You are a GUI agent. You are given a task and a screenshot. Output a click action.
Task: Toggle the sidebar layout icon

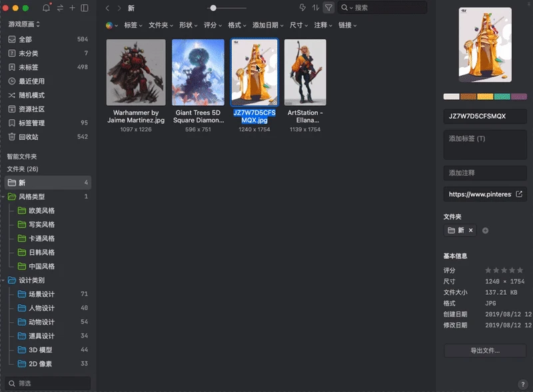tap(85, 8)
